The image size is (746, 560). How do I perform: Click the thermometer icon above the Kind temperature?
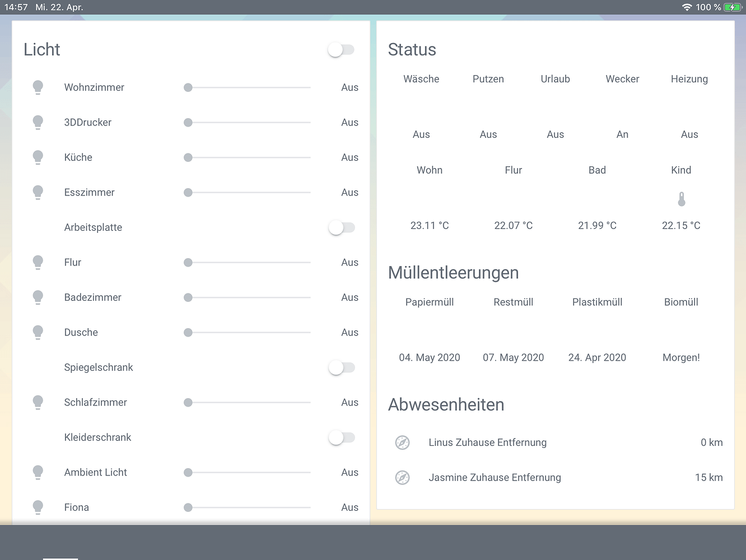pos(681,199)
